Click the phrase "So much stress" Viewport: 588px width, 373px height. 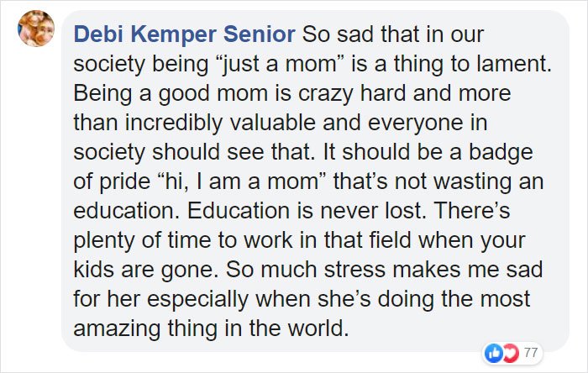tap(306, 270)
